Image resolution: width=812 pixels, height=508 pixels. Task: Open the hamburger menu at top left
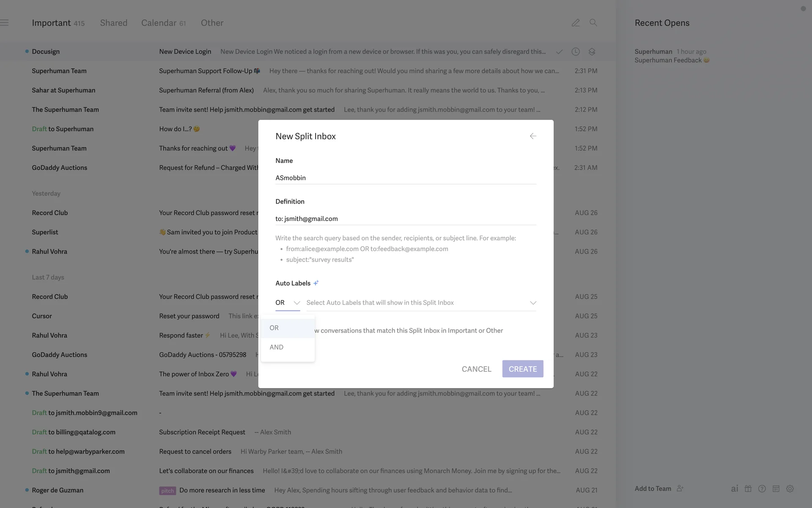5,23
